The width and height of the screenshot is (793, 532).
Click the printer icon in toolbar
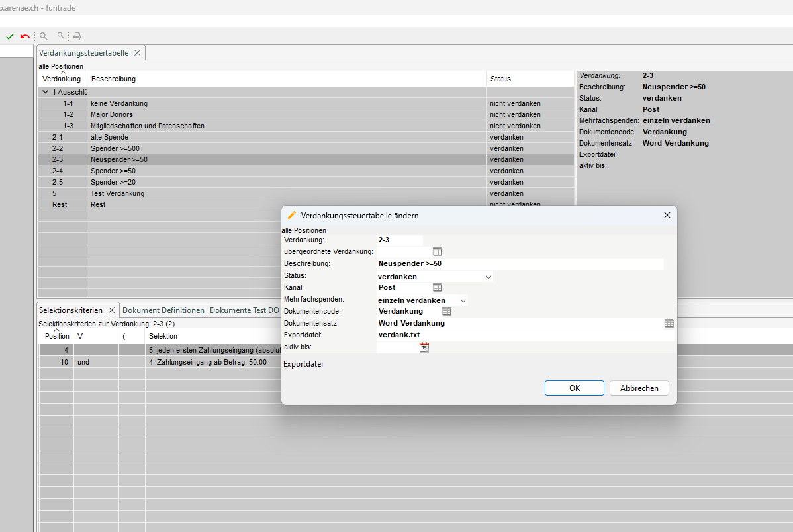(x=77, y=36)
